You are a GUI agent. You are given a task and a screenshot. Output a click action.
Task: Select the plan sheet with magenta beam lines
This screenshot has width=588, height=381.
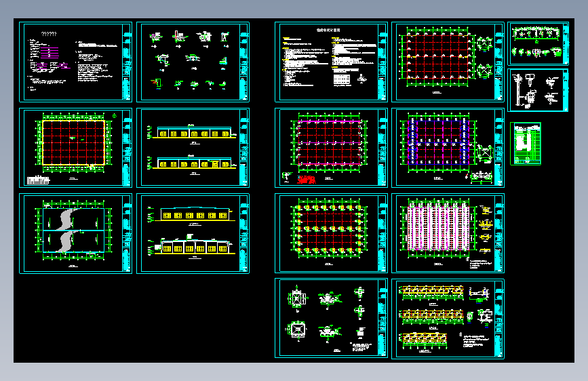331,148
